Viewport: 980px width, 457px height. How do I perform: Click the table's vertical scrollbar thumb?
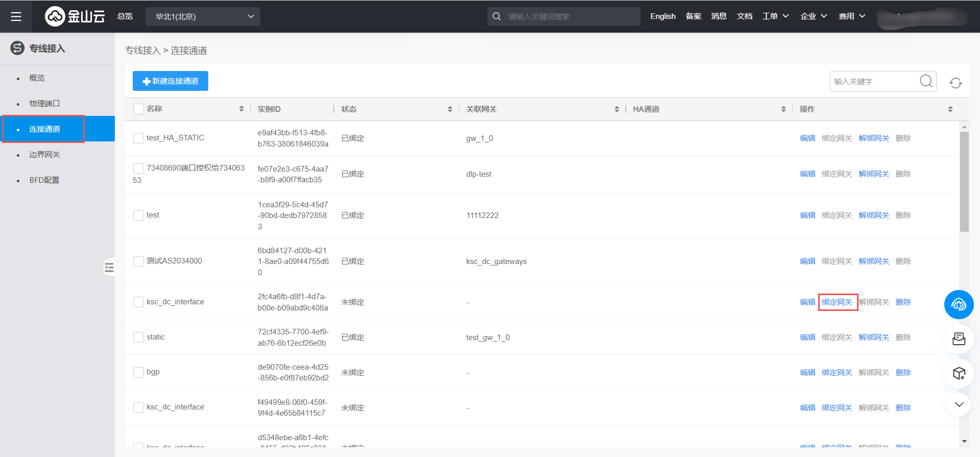[x=964, y=181]
